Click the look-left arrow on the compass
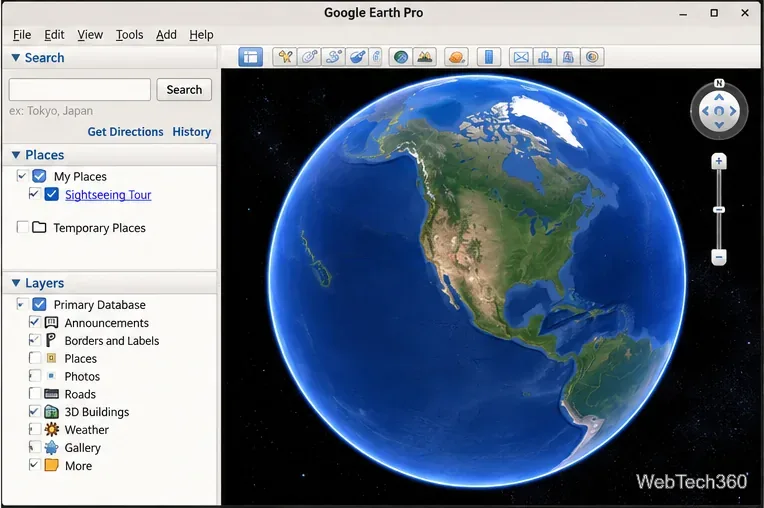764x508 pixels. [705, 111]
